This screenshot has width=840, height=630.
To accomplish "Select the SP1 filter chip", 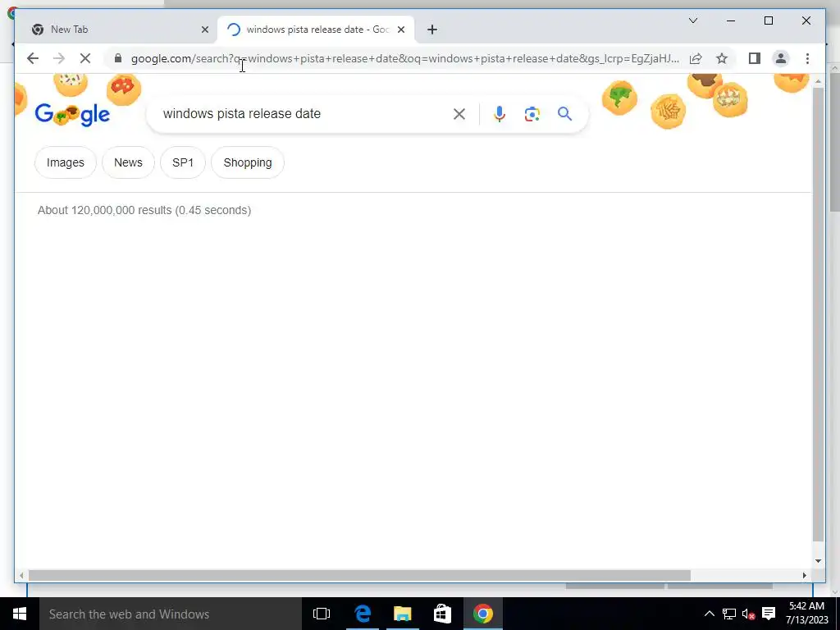I will point(183,162).
